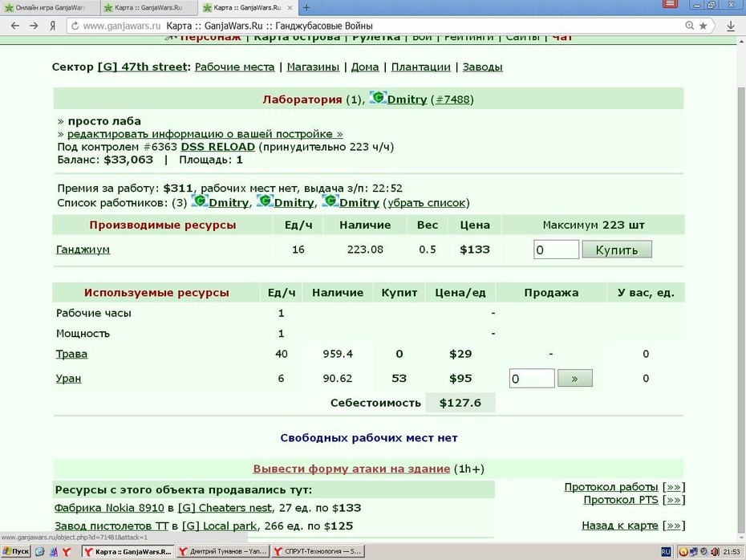746x560 pixels.
Task: Click the badge icon before the third worker Dmitry
Action: tap(330, 201)
